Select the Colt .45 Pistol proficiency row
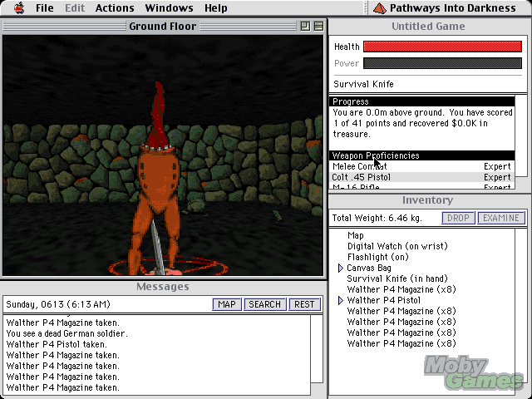Image resolution: width=532 pixels, height=399 pixels. (422, 177)
